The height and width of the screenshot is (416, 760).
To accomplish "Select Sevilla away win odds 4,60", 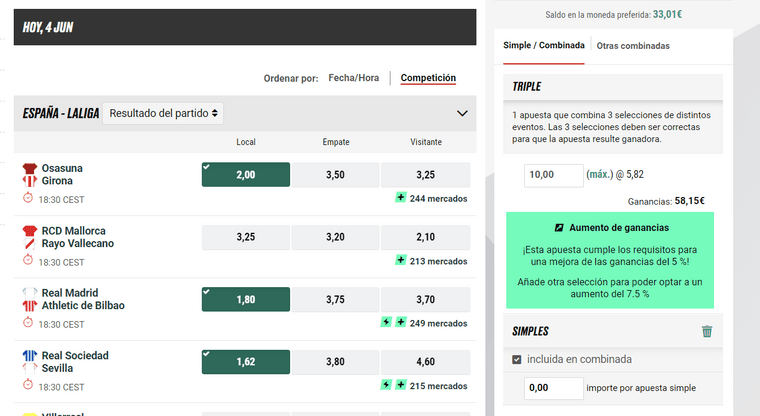I will 426,362.
